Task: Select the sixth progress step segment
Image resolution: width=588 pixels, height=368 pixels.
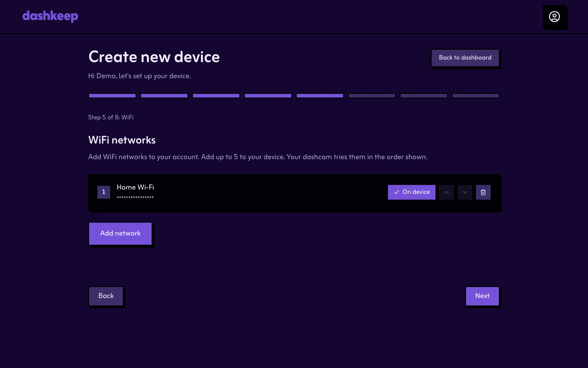Action: [x=372, y=96]
